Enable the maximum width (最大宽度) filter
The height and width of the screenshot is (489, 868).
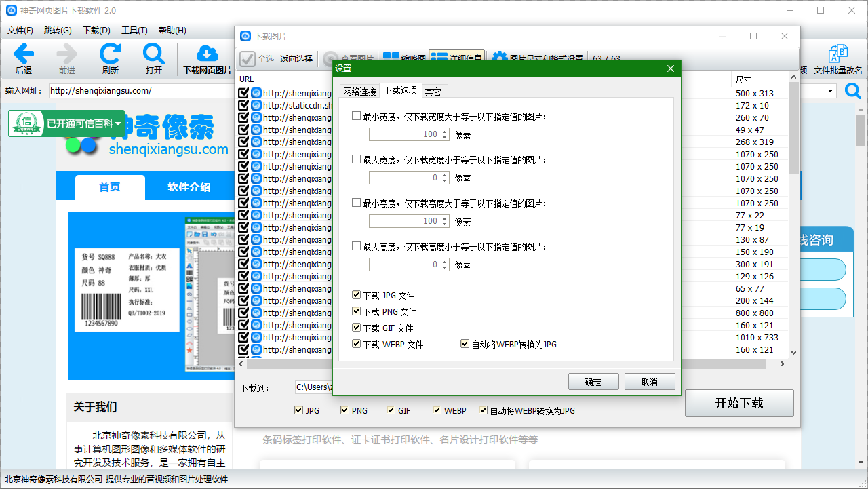click(356, 159)
